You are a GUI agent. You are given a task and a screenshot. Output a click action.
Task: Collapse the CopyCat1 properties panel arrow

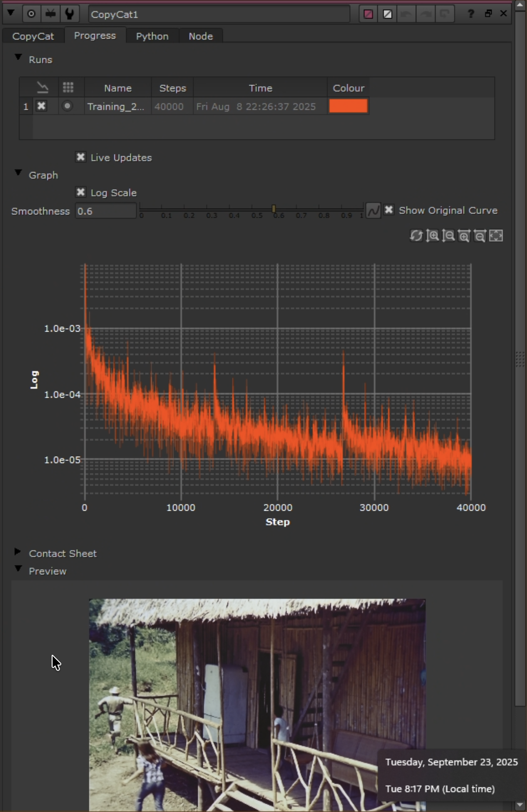coord(10,13)
